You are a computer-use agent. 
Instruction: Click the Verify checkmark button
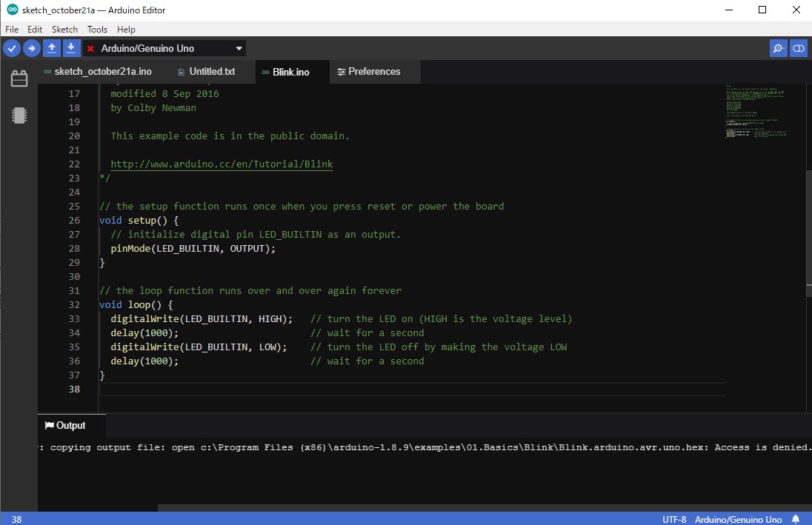pyautogui.click(x=12, y=48)
